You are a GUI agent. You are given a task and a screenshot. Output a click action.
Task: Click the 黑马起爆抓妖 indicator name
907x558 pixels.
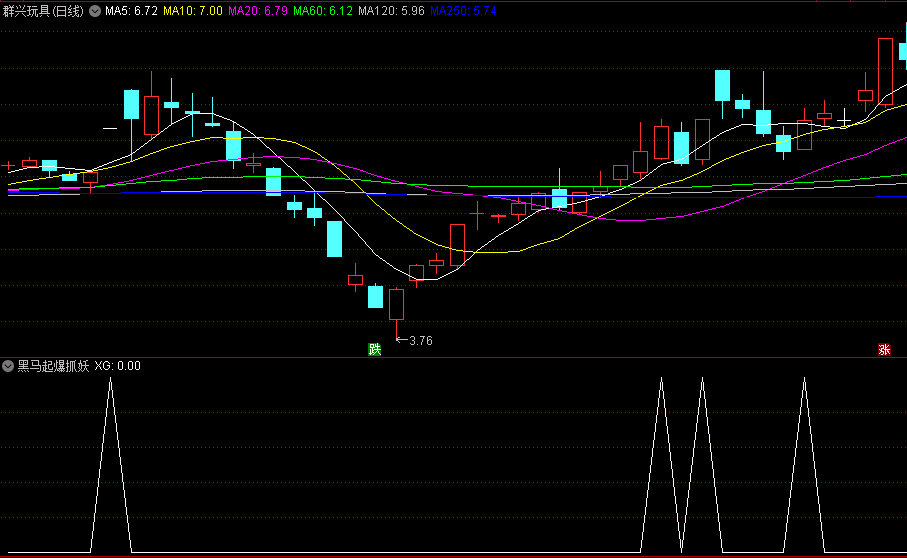pos(52,366)
